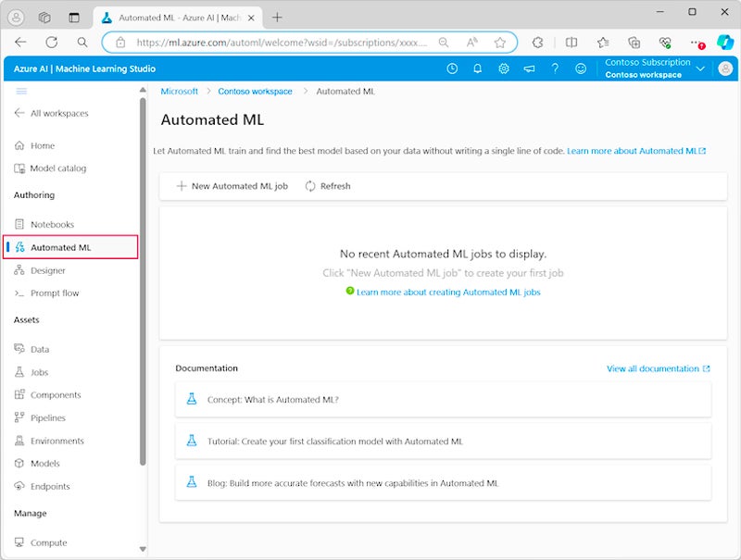Open Notebooks in sidebar
This screenshot has width=741, height=560.
[x=44, y=224]
